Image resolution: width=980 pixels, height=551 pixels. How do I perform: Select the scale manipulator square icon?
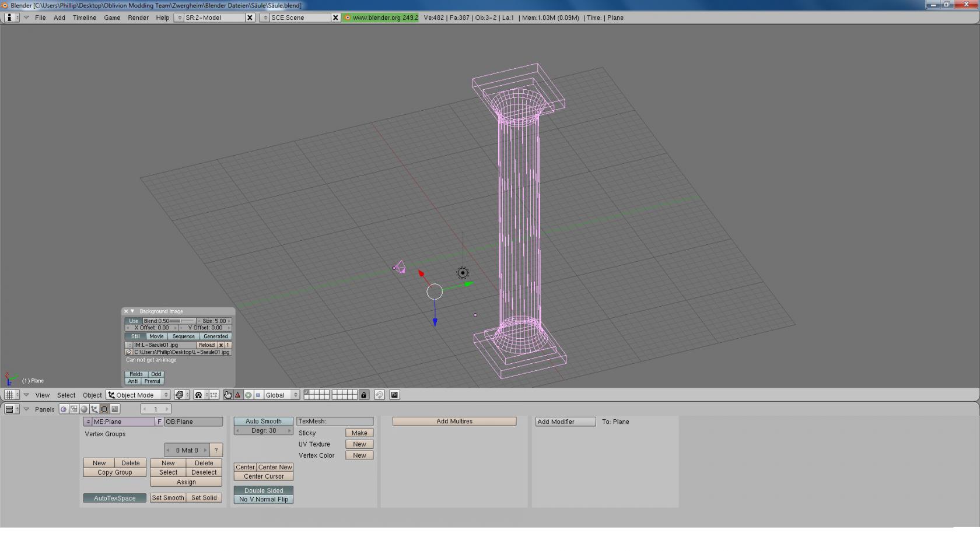[x=258, y=395]
